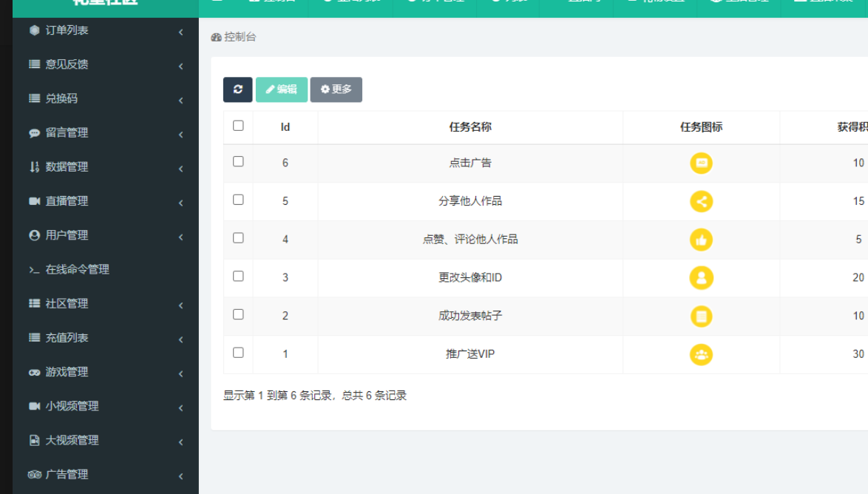The image size is (868, 494).
Task: Tick the select-all checkbox in table header
Action: [x=238, y=126]
